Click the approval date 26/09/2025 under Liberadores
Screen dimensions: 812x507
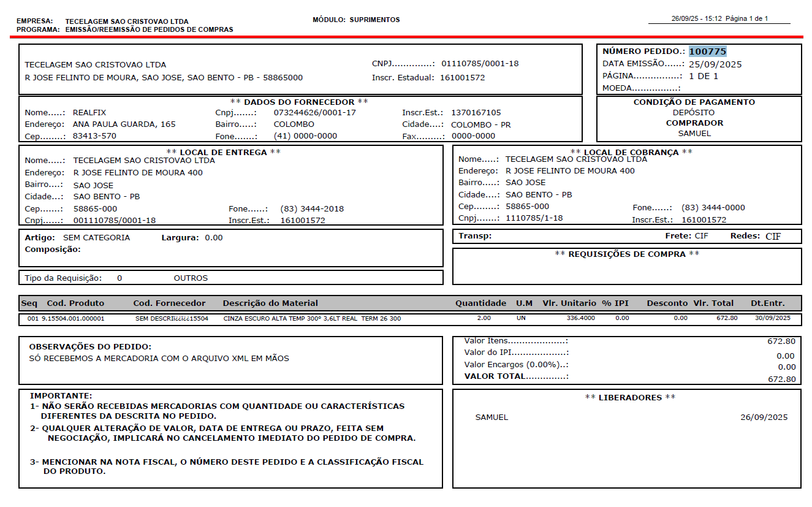764,417
